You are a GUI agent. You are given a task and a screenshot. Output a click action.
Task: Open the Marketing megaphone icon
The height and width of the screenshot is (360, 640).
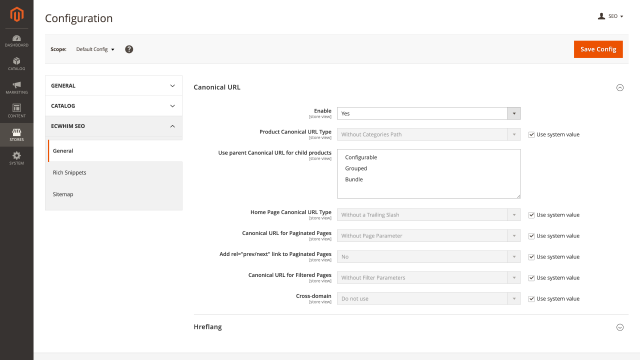coord(17,88)
